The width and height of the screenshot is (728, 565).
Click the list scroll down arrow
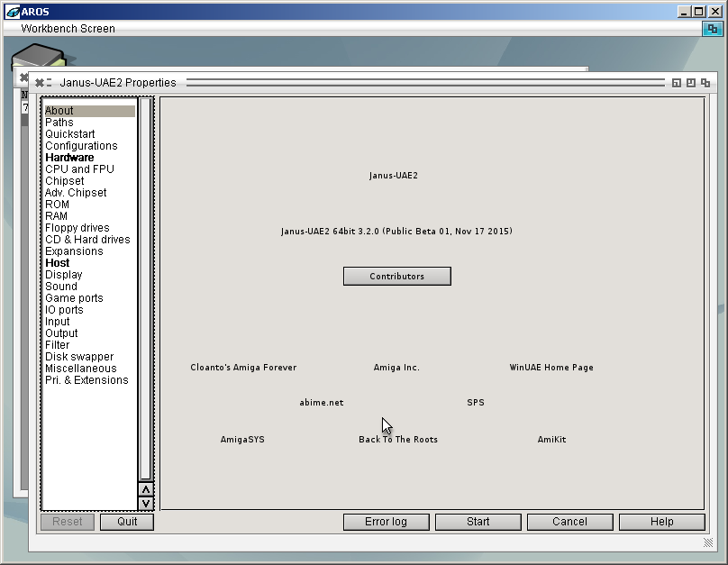coord(146,503)
